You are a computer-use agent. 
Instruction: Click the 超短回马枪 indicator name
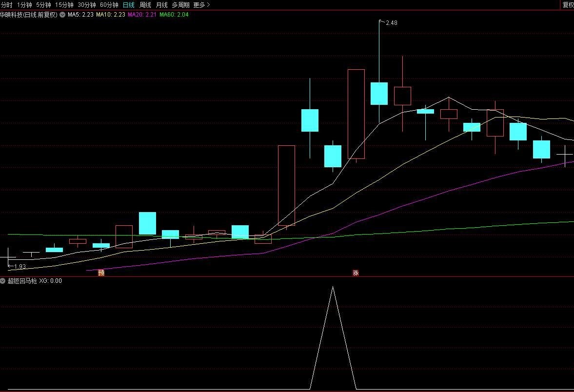[22, 281]
